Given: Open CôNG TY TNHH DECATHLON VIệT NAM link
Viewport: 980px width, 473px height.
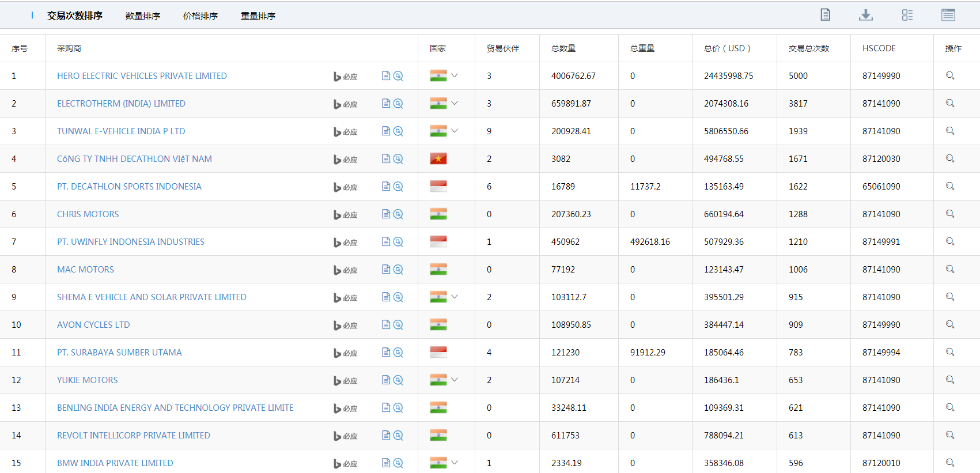Looking at the screenshot, I should (134, 159).
